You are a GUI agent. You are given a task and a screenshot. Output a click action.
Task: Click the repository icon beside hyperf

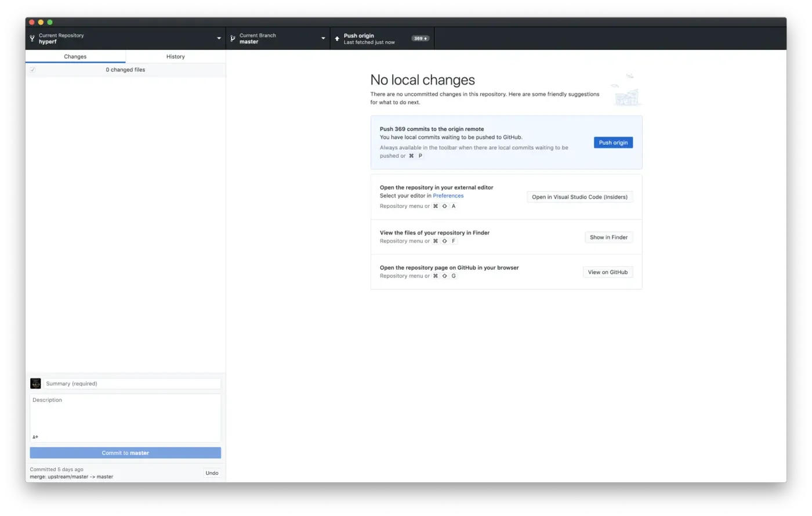32,38
